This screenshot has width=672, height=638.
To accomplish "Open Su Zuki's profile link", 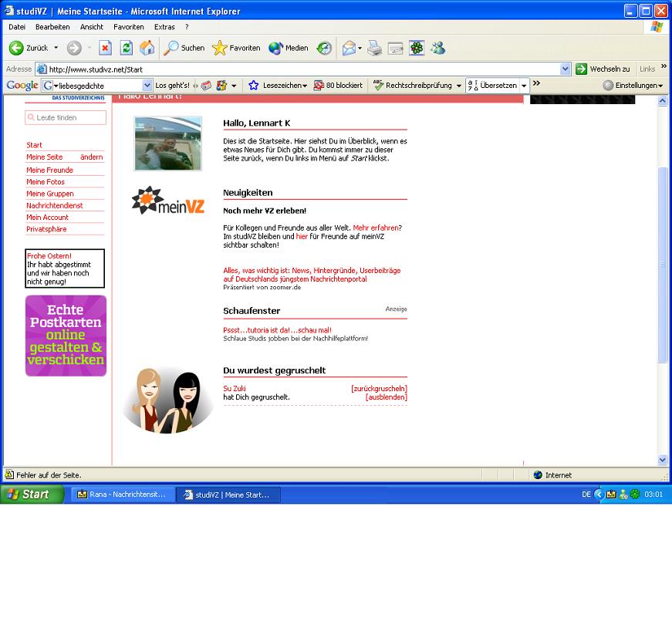I will tap(235, 389).
